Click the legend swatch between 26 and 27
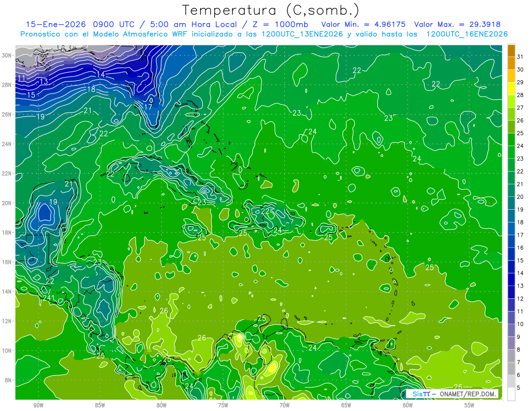This screenshot has height=411, width=532. pyautogui.click(x=511, y=114)
